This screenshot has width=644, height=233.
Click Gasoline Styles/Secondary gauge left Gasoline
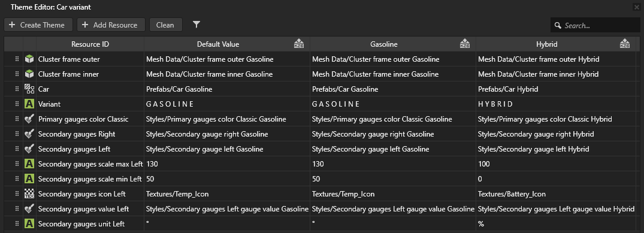[x=370, y=149]
